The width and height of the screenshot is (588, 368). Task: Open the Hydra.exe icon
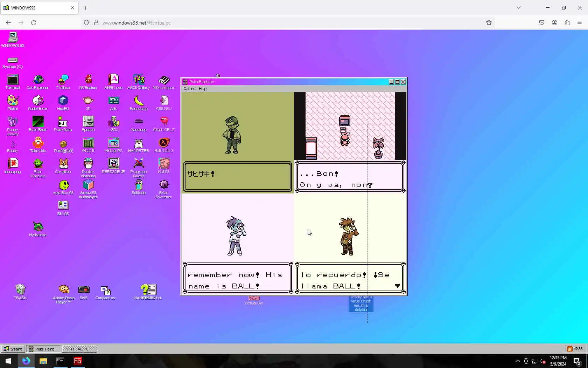tap(38, 230)
